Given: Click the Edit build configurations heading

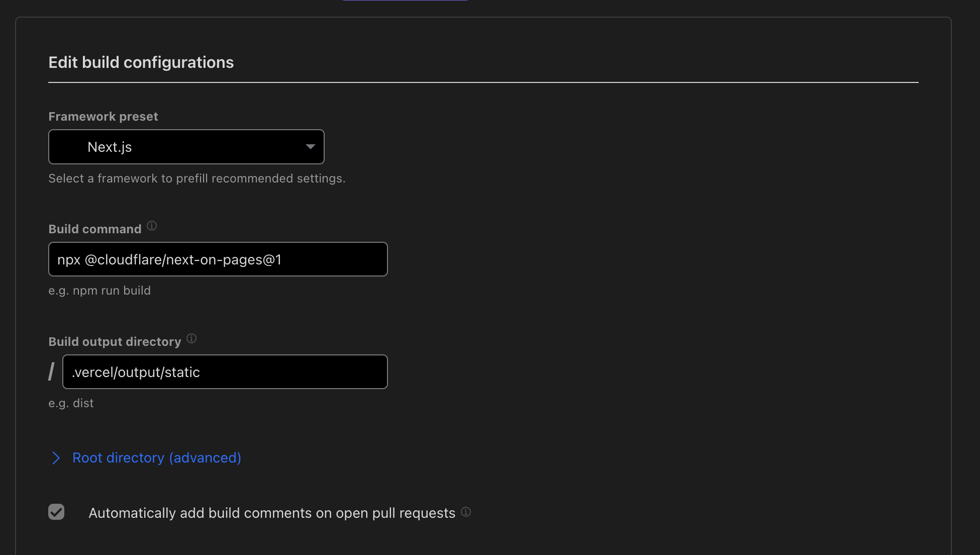Looking at the screenshot, I should 141,62.
